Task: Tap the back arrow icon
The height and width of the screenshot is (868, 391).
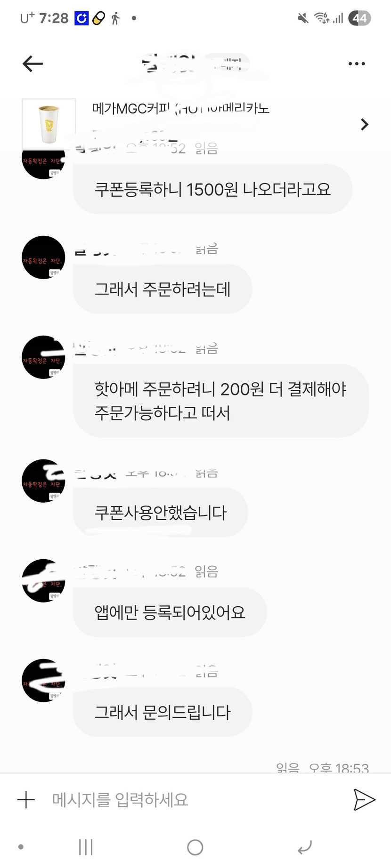Action: [33, 64]
